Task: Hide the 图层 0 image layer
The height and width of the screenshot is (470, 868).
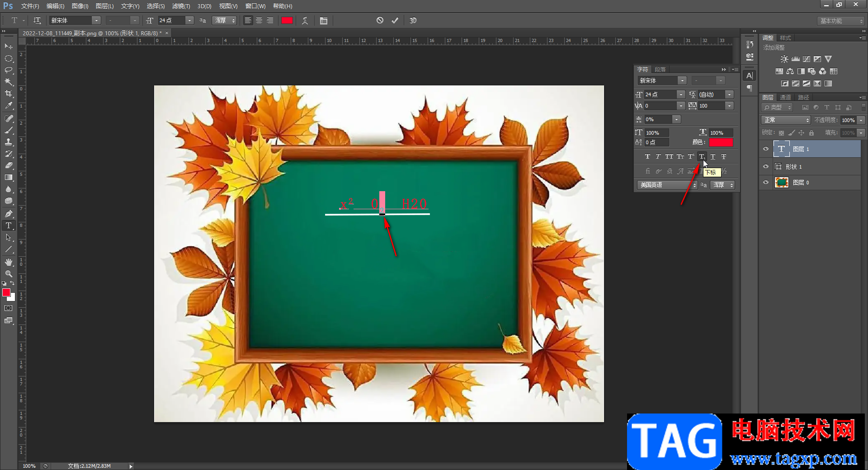Action: (766, 183)
